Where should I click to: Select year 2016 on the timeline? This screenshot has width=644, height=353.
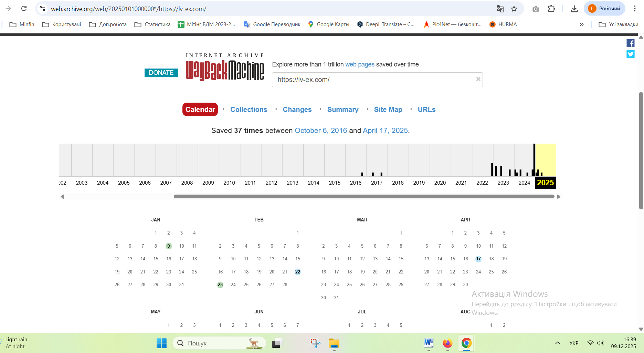pos(356,183)
